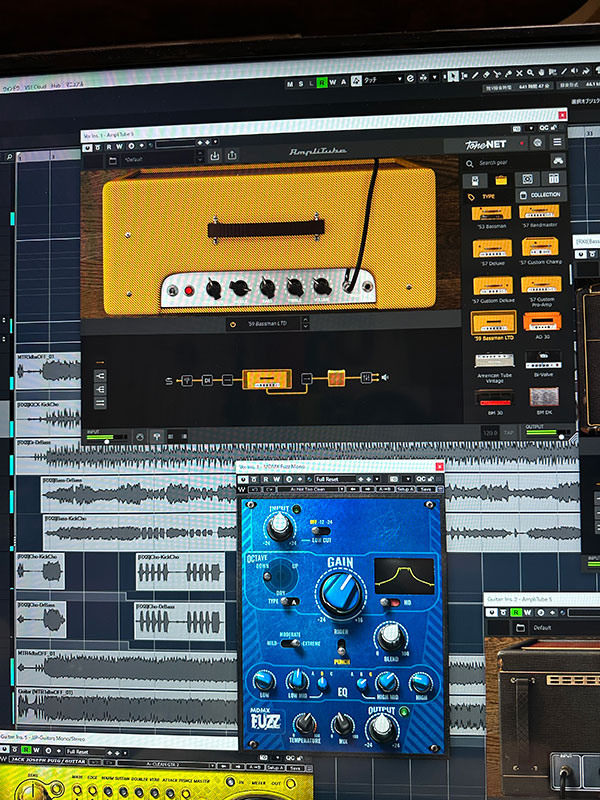Flip the Type A switch on MDMX Fuzz
This screenshot has width=600, height=800.
click(x=290, y=602)
